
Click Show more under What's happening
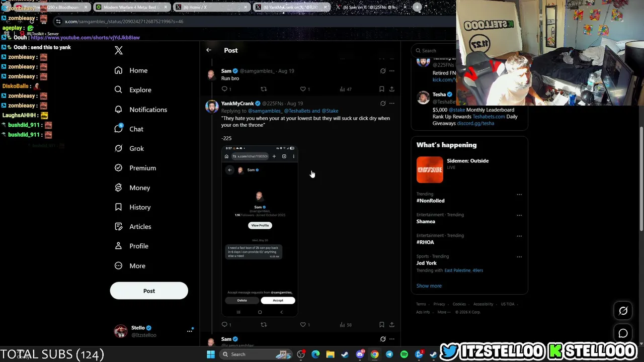(x=429, y=286)
